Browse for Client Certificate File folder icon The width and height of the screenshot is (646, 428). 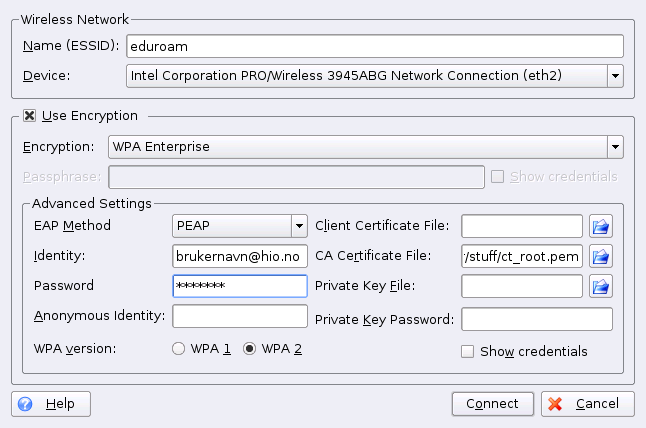[601, 226]
